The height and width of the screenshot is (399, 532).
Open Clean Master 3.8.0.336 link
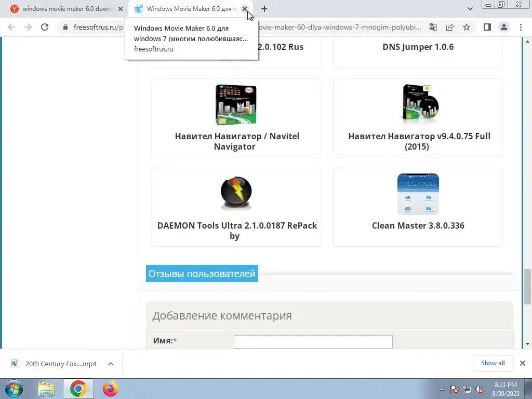[418, 225]
